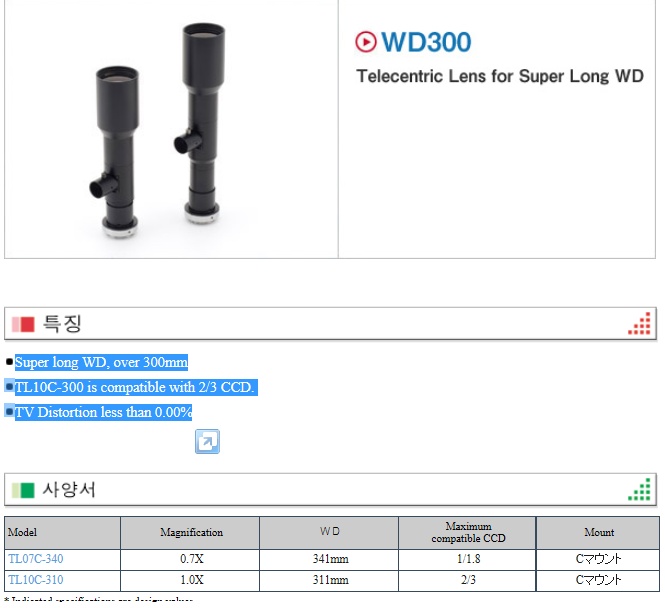Click the bullet before Super long WD
Screen dimensions: 665x608
pos(9,362)
